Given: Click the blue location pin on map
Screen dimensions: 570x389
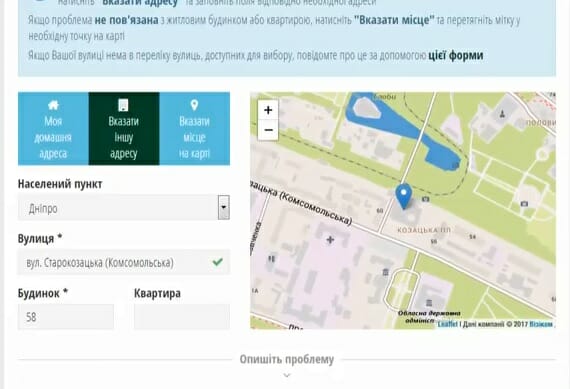Looking at the screenshot, I should (404, 196).
